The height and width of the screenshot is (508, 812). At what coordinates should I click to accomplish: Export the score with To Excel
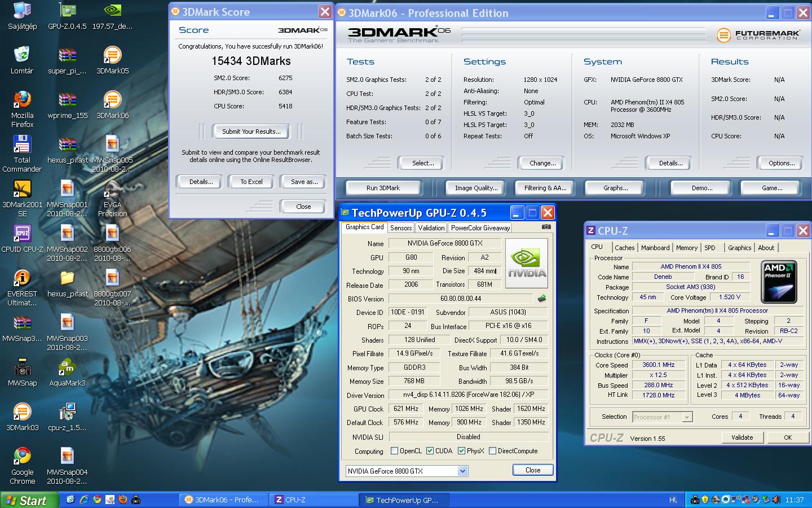pos(251,182)
